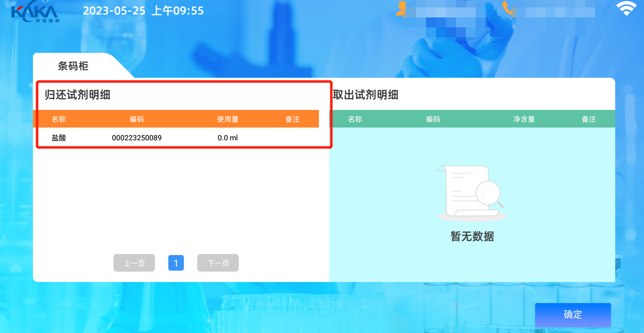Click the date and time display
Screen dimensions: 644x333
point(143,11)
